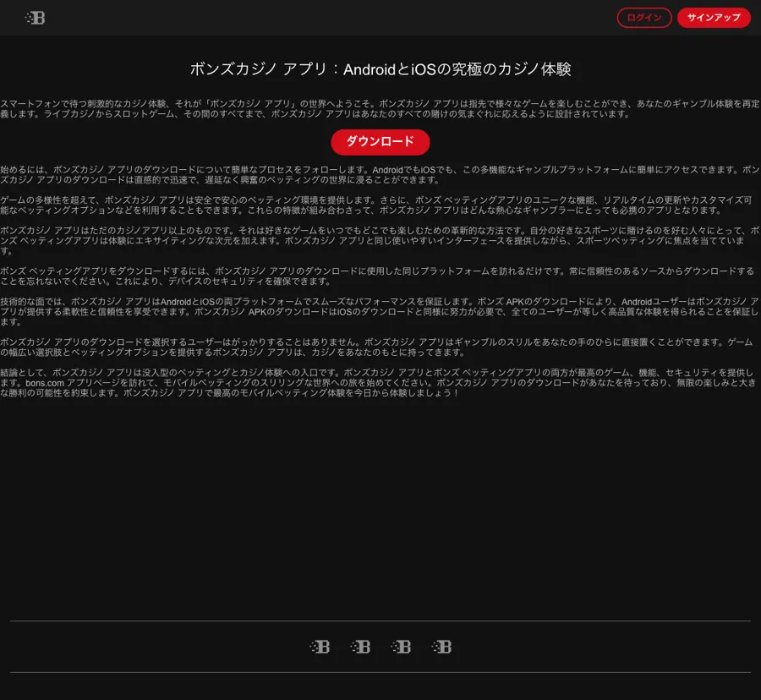The width and height of the screenshot is (761, 700).
Task: Click the paragraph starting スマートフォンで待つ刺激的な
Action: [380, 109]
